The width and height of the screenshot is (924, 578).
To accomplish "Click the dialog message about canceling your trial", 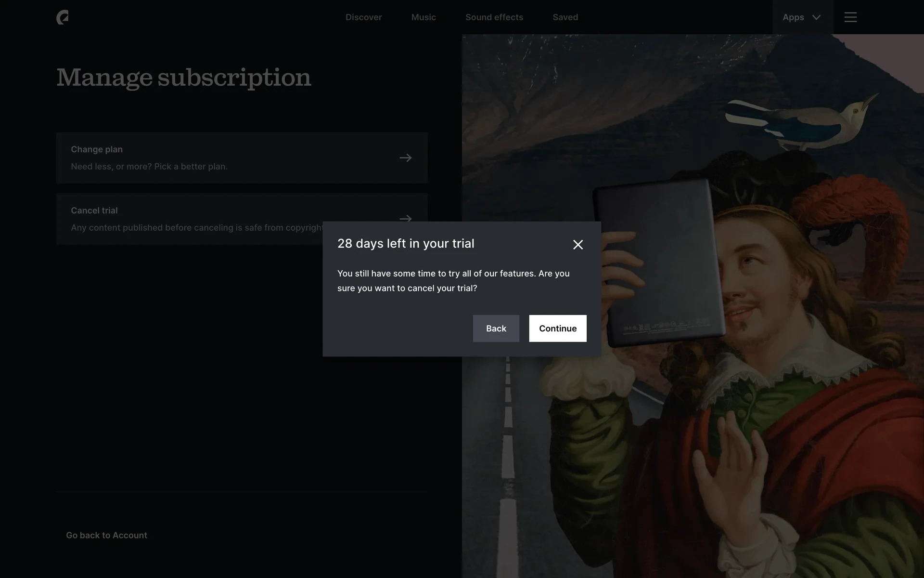I will tap(453, 281).
